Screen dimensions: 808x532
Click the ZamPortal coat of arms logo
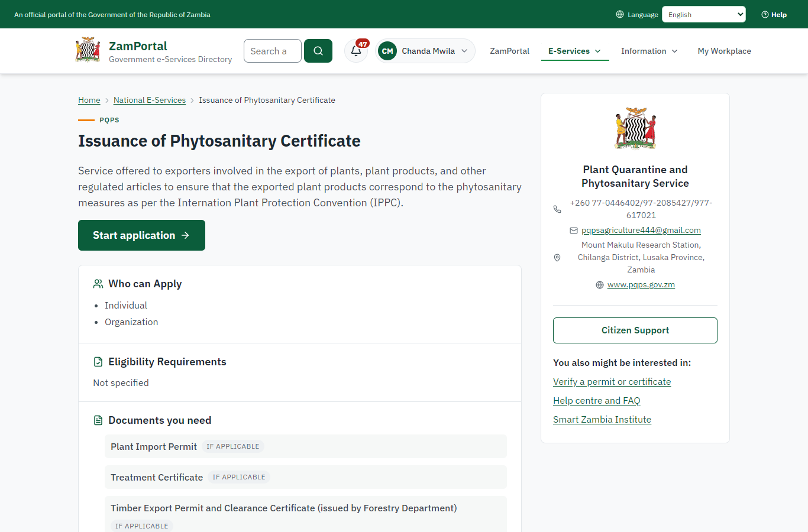88,50
